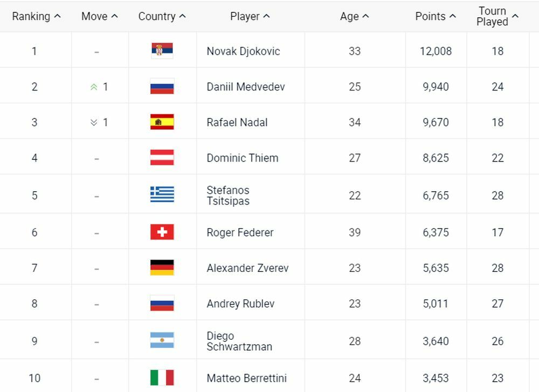Open Novak Djokovic's player profile
The image size is (539, 392).
click(243, 51)
